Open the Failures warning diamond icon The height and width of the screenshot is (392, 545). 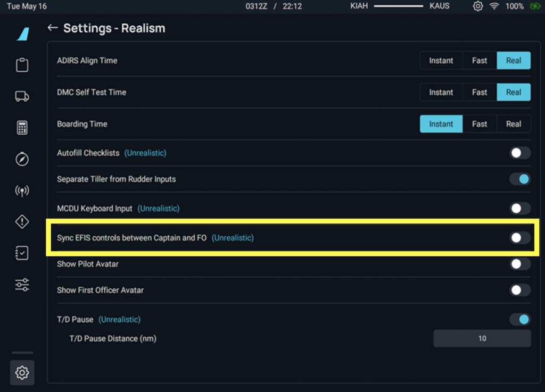point(22,222)
